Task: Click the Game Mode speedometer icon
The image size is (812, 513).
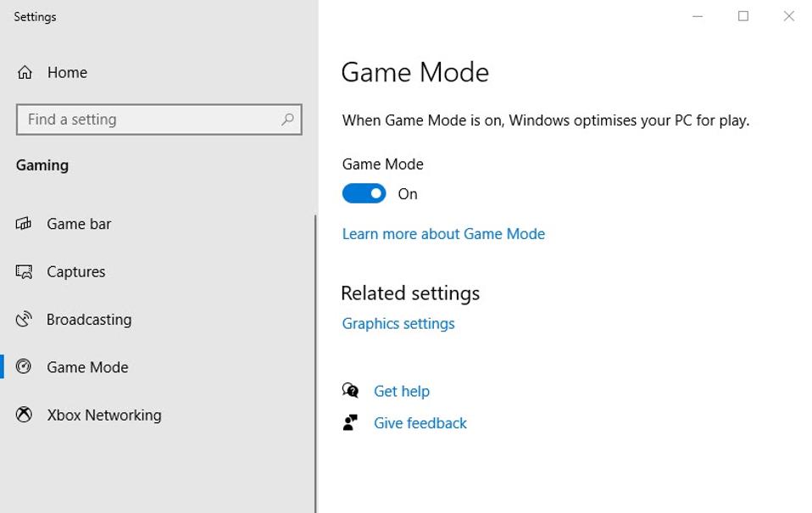Action: (x=24, y=367)
